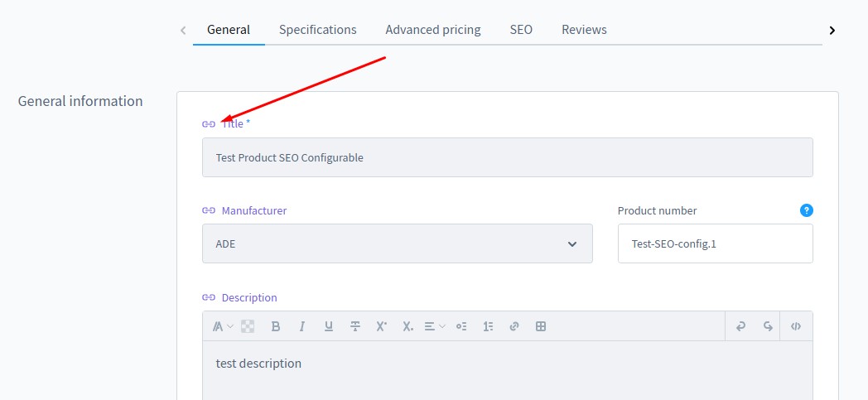Image resolution: width=868 pixels, height=400 pixels.
Task: Toggle bold formatting in description editor
Action: [x=276, y=326]
